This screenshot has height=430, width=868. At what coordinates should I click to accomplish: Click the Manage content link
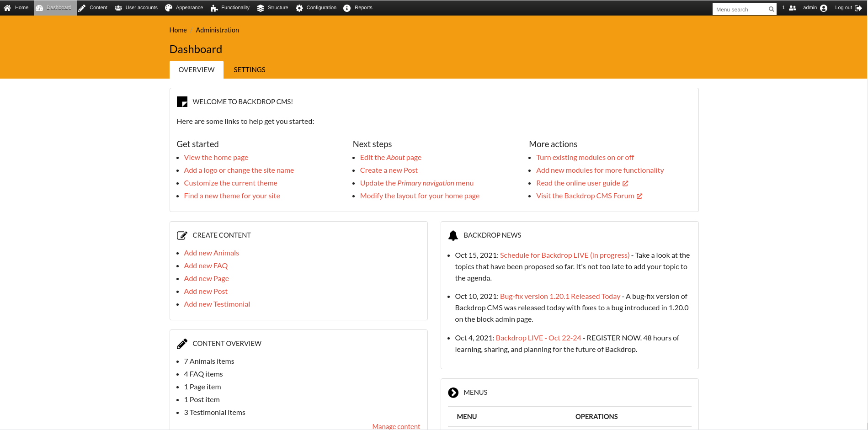(x=396, y=426)
